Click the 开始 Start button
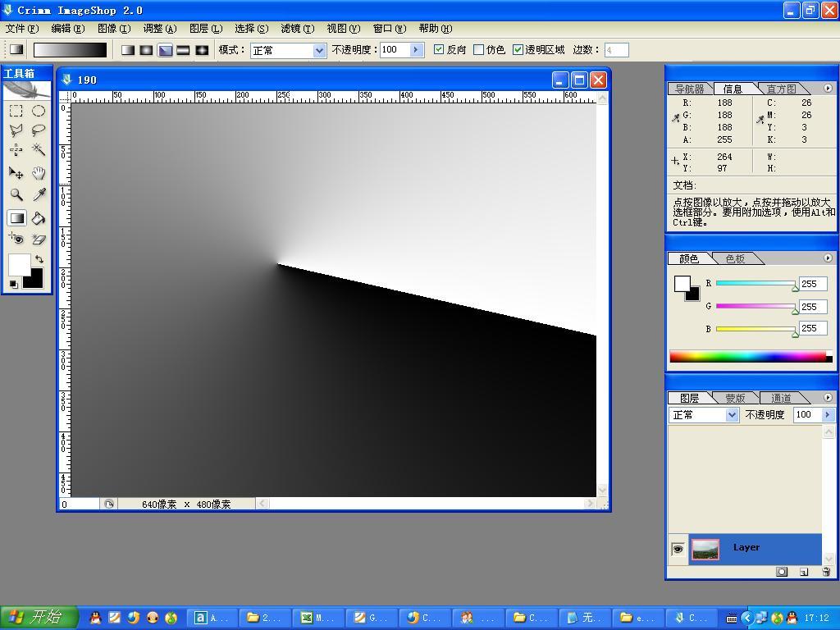840x630 pixels. [39, 618]
